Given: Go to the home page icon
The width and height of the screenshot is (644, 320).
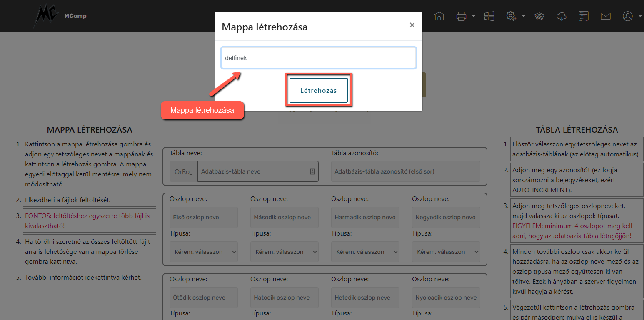Looking at the screenshot, I should click(439, 16).
